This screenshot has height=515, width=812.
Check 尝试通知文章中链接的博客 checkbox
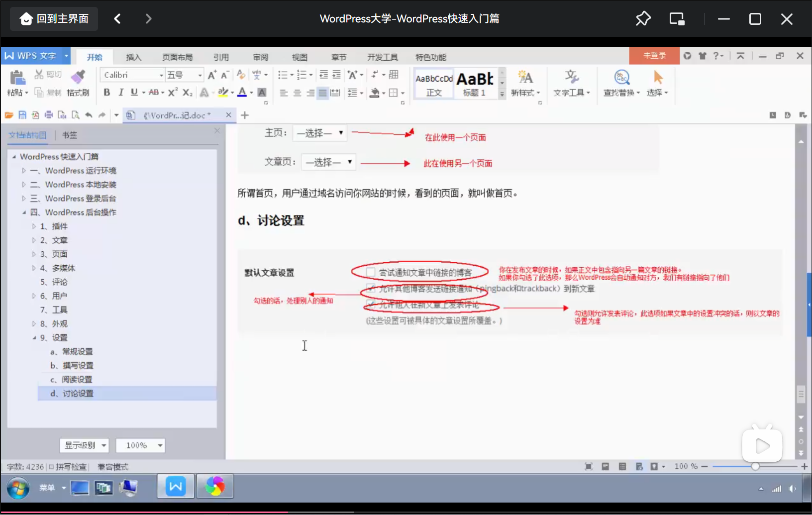(x=371, y=272)
